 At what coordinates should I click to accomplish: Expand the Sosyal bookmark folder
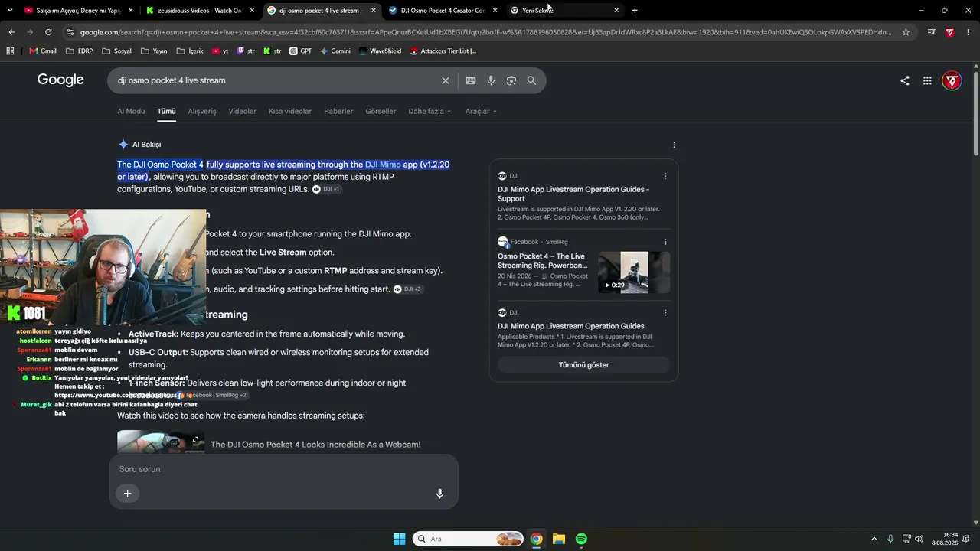pyautogui.click(x=116, y=51)
